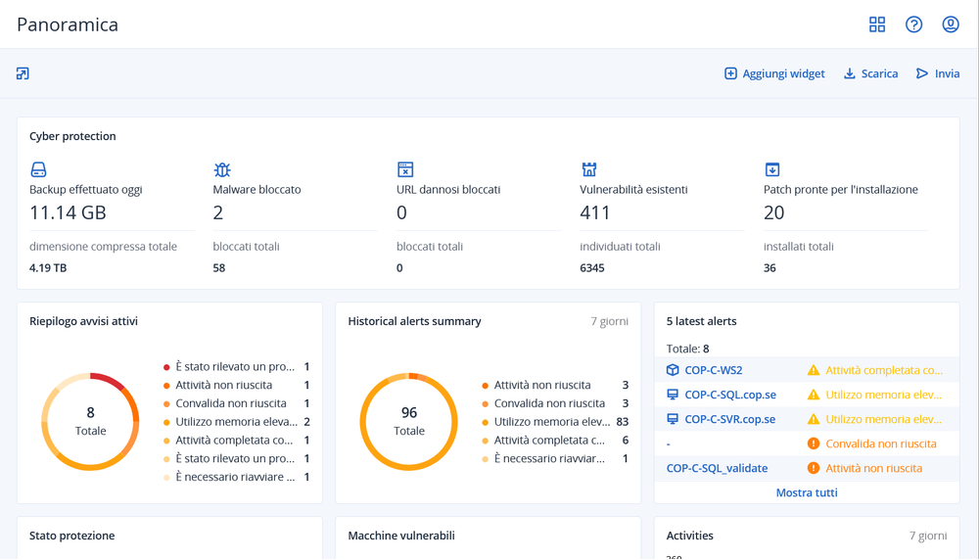Click the Totale: 8 label in latest alerts
This screenshot has height=560, width=979.
[x=687, y=349]
